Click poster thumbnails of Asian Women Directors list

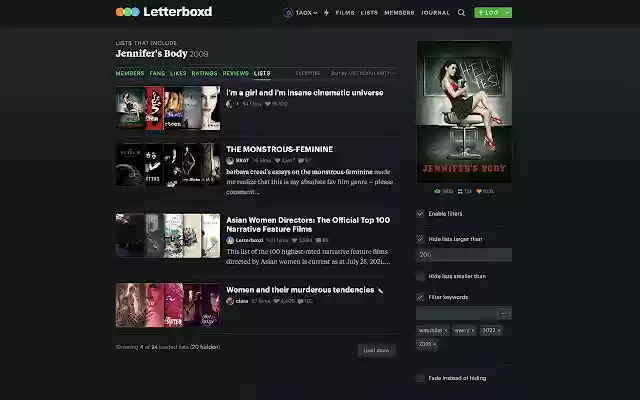pyautogui.click(x=168, y=236)
